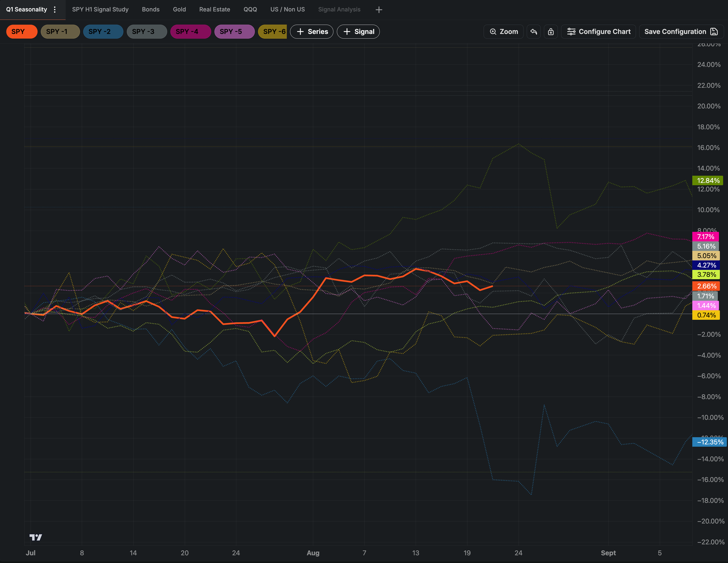
Task: Click the Jul label on the time axis
Action: pyautogui.click(x=31, y=553)
